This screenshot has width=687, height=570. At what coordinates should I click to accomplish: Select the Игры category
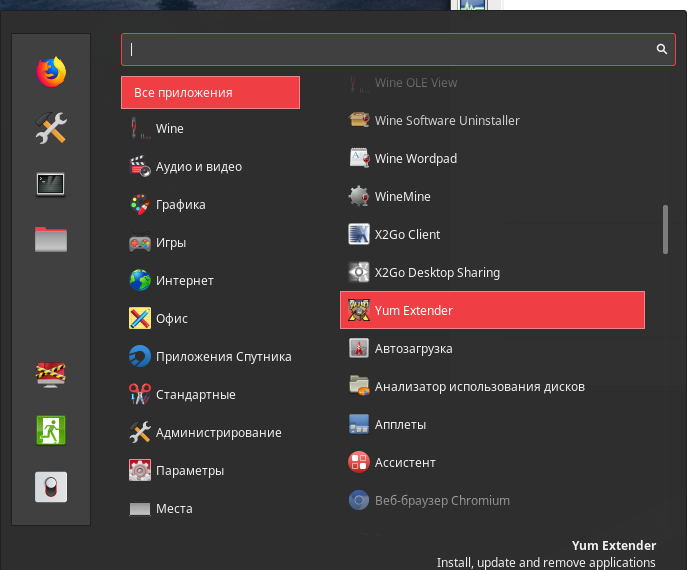pyautogui.click(x=210, y=242)
